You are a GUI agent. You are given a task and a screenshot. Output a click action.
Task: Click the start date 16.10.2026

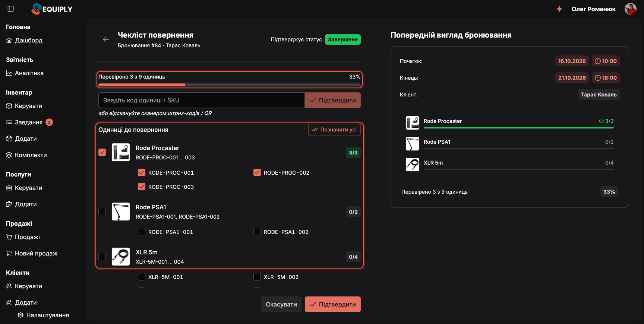click(572, 61)
